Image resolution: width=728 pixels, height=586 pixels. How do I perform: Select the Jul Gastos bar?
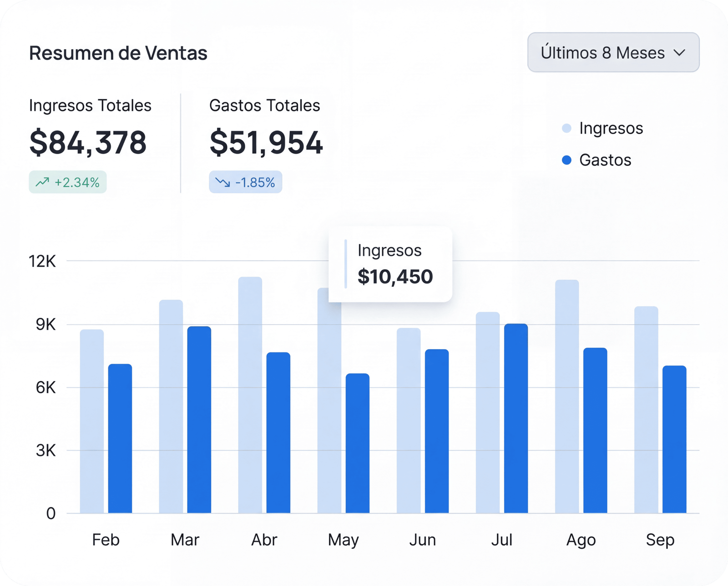pyautogui.click(x=516, y=418)
